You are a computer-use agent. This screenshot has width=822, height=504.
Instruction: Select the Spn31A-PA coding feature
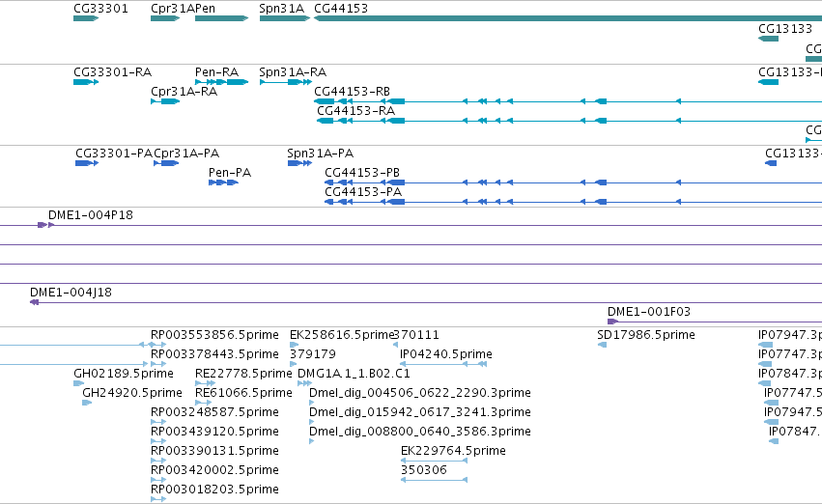point(299,163)
